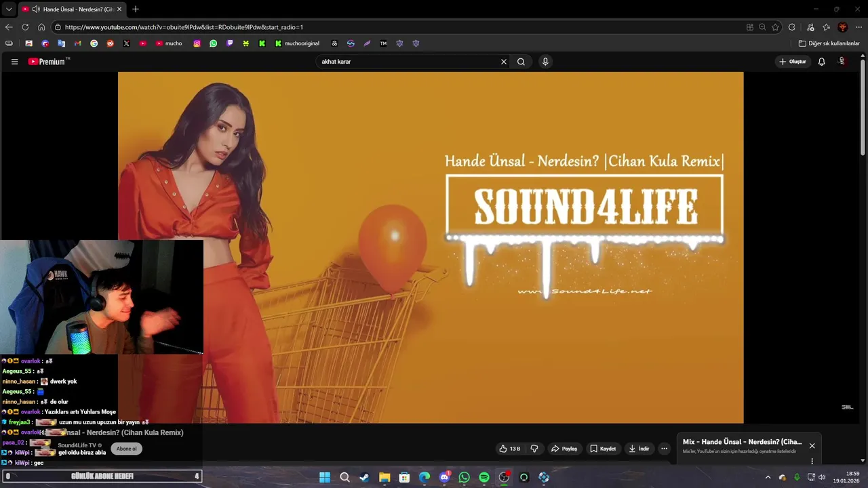Open media control music icon

pyautogui.click(x=810, y=27)
